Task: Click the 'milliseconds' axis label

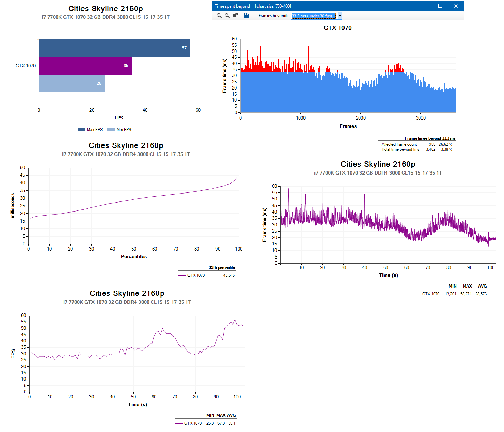Action: pos(13,206)
